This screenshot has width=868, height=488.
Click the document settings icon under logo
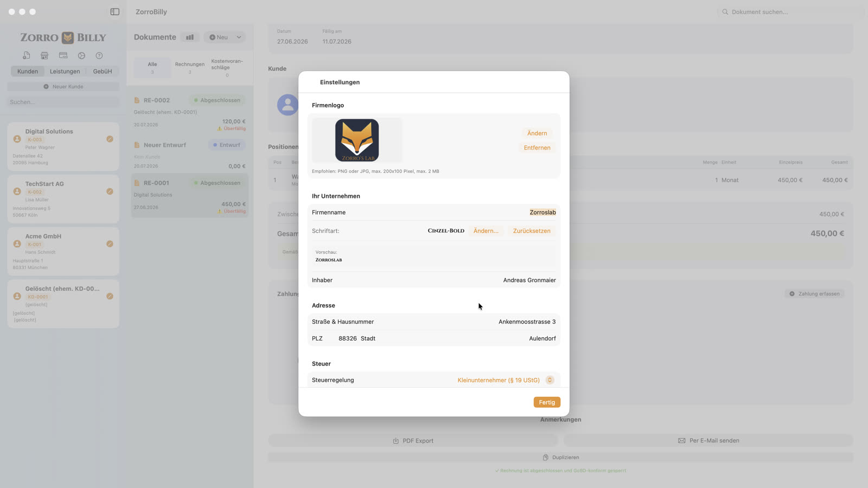(26, 55)
